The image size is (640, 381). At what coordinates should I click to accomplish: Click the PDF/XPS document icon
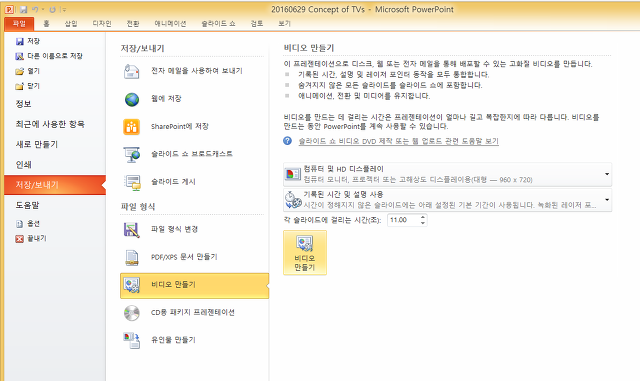[132, 257]
